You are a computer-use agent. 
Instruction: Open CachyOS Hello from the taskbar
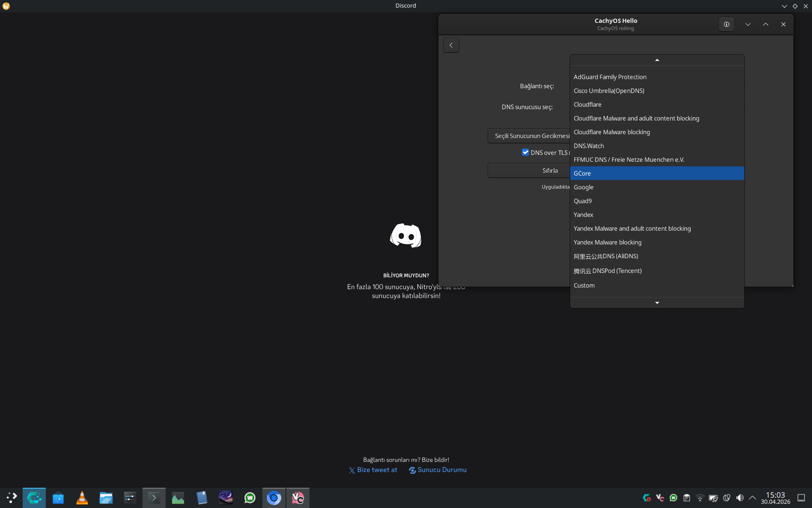(x=34, y=498)
